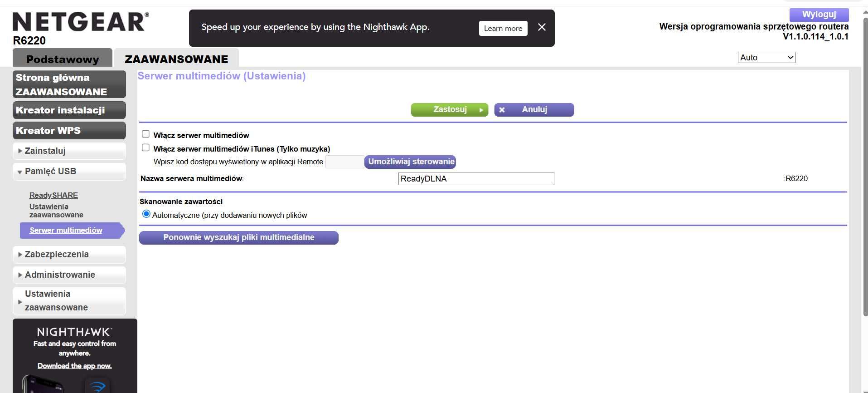Enable the iTunes multimedia server checkbox
This screenshot has height=393, width=868.
pyautogui.click(x=145, y=147)
